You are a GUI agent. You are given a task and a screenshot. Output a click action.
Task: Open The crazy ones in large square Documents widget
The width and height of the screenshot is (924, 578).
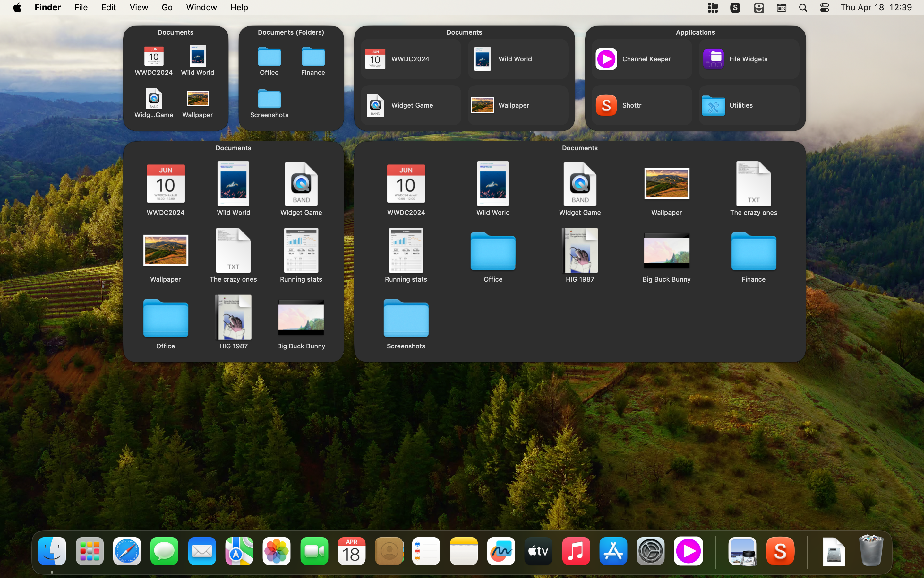pyautogui.click(x=233, y=255)
